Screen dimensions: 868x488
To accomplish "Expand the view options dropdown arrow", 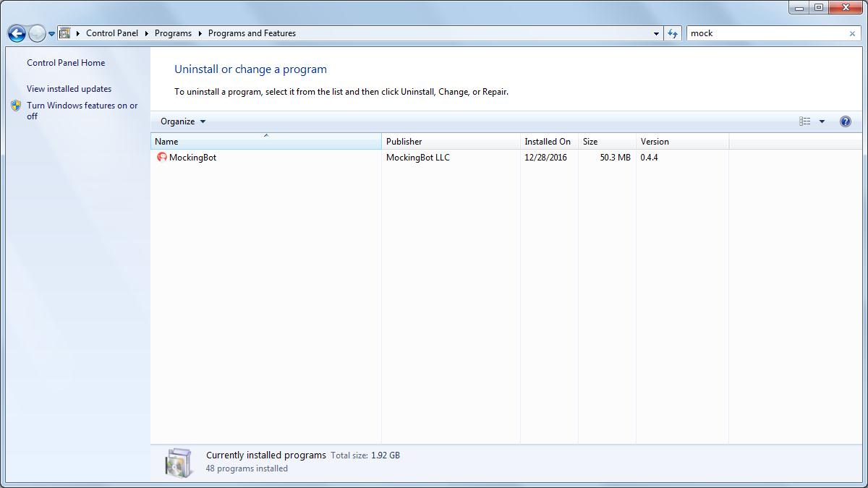I will [x=822, y=121].
